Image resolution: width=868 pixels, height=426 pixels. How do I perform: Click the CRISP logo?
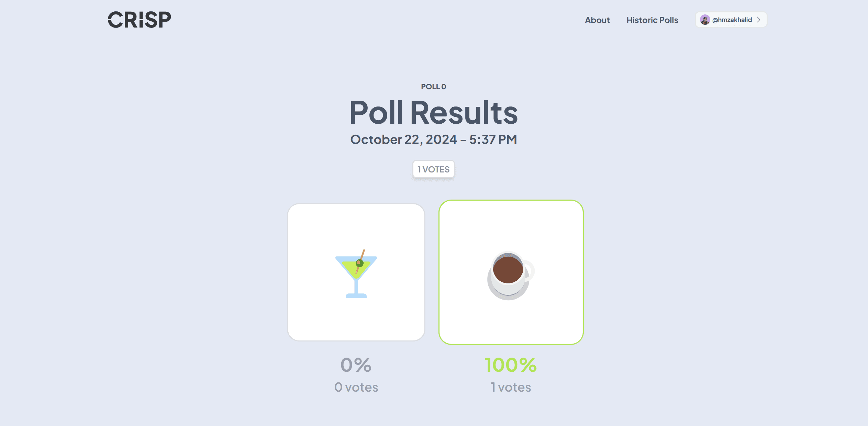pos(139,20)
